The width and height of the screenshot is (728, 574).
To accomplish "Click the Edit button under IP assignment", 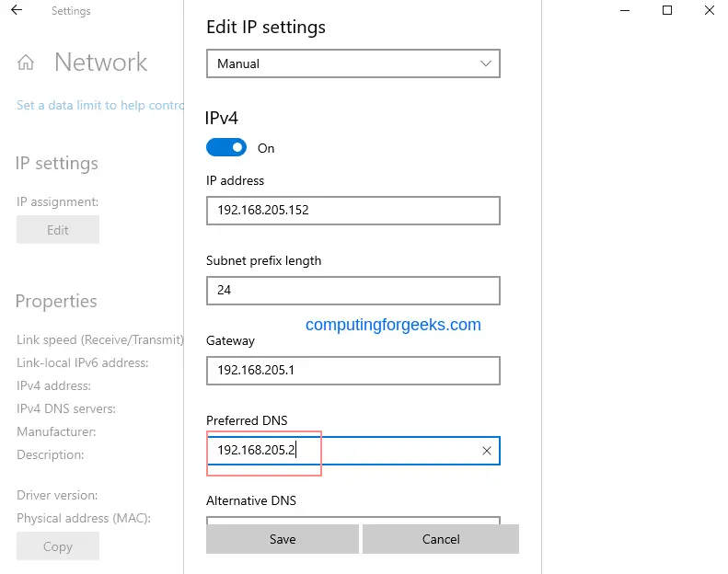I will coord(58,230).
